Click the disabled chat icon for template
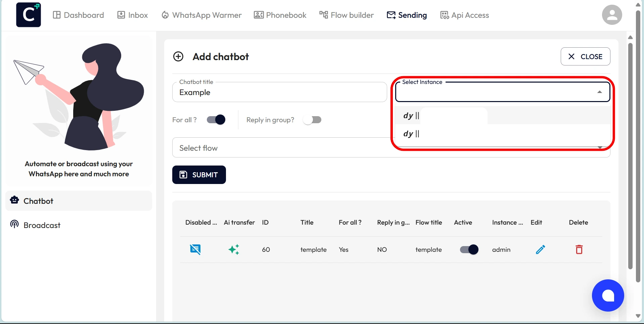This screenshot has width=644, height=324. coord(195,249)
